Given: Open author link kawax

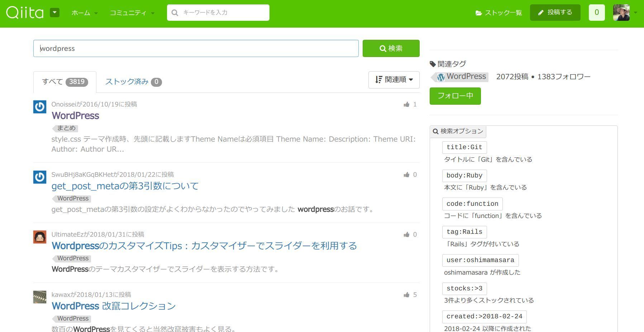Looking at the screenshot, I should pos(61,295).
